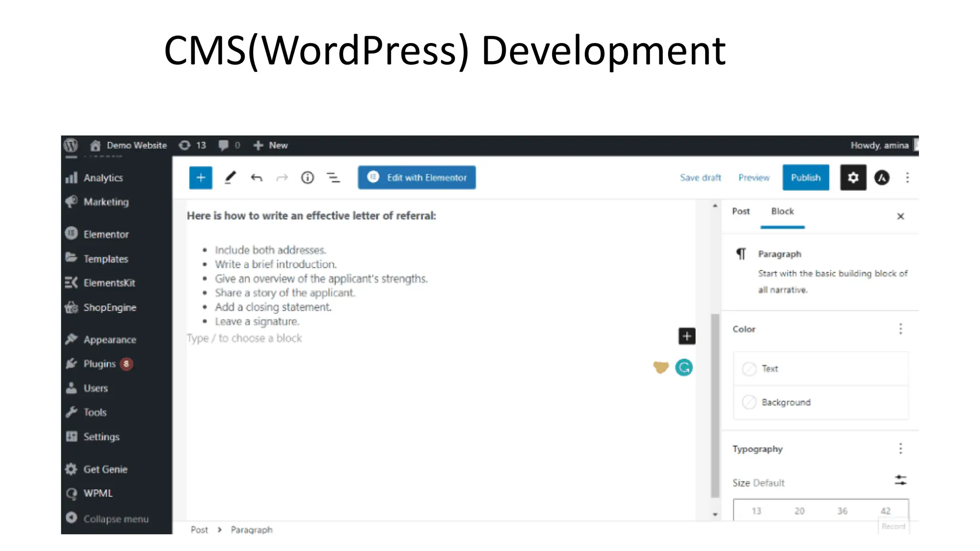Image resolution: width=980 pixels, height=551 pixels.
Task: Switch to the Block tab
Action: click(782, 212)
